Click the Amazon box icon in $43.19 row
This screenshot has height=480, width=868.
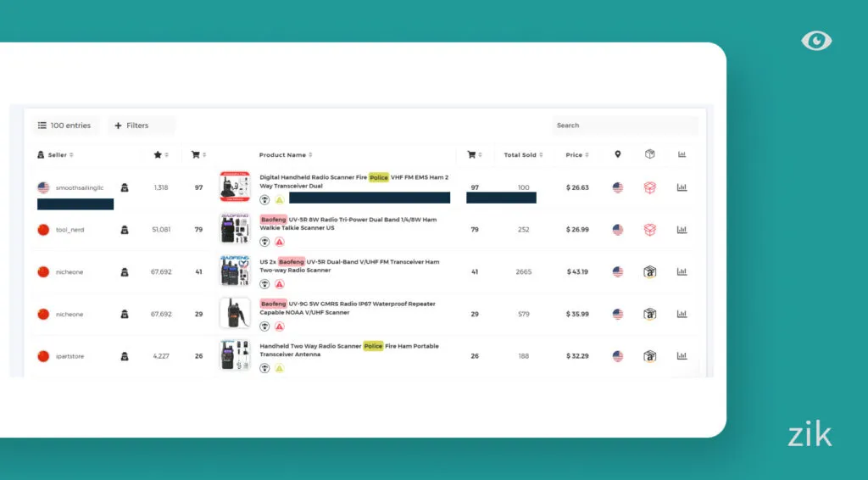[x=650, y=272]
